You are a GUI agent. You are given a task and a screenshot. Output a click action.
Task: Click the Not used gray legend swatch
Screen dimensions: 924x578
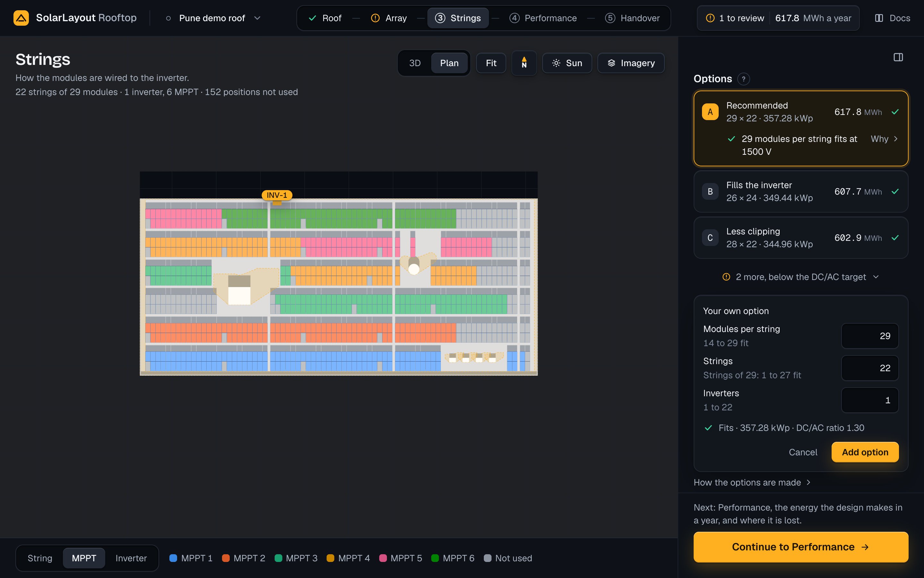(488, 558)
